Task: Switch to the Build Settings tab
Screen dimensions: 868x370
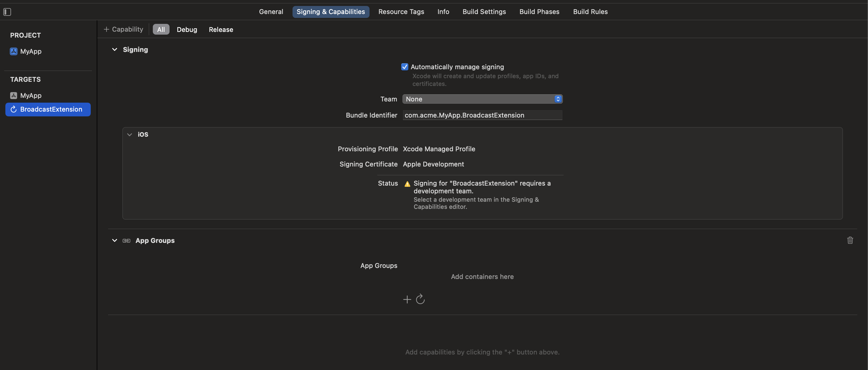Action: click(x=484, y=12)
